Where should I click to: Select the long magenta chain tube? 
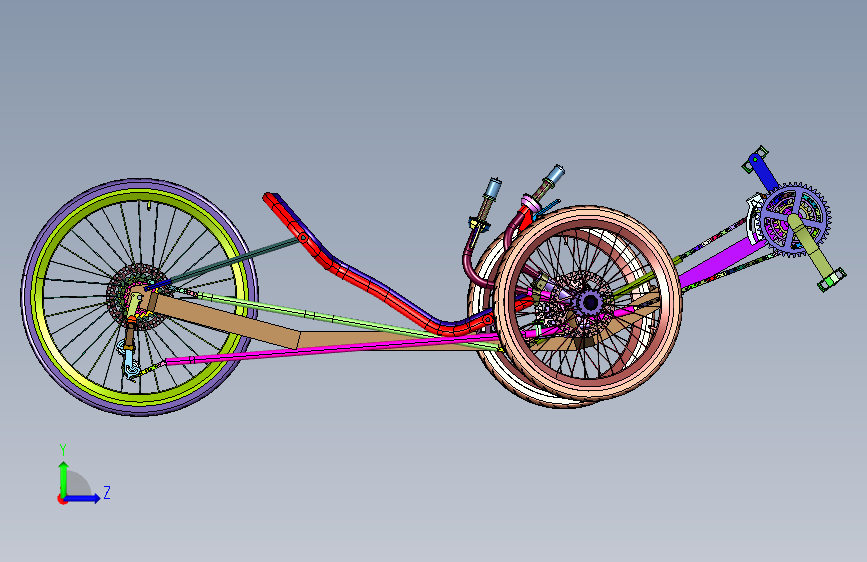click(x=332, y=347)
